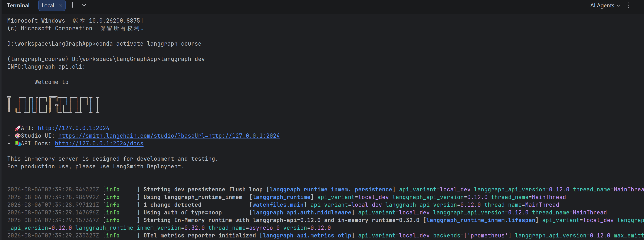Click the 'conda activate langgraph_course' command line
Image resolution: width=644 pixels, height=240 pixels.
104,44
